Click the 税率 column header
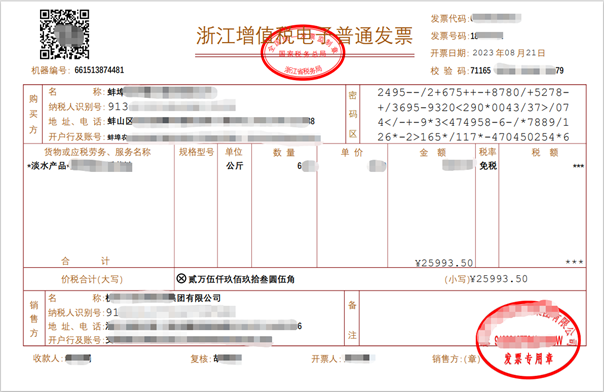This screenshot has height=392, width=604. click(x=487, y=152)
